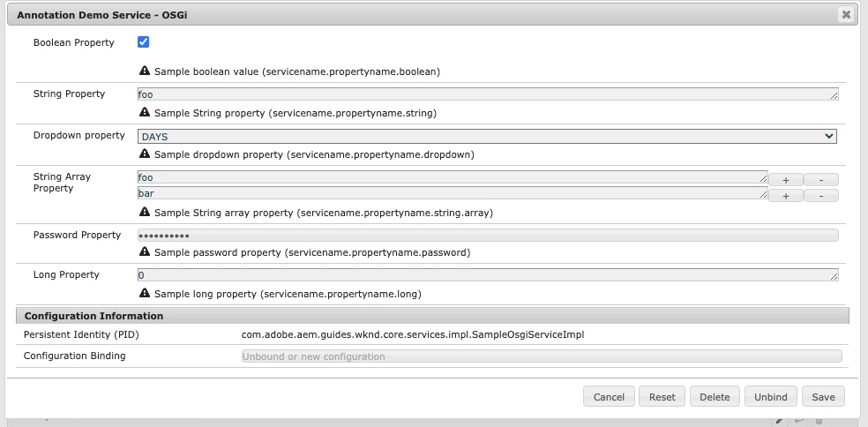Remove the bar array row

tap(821, 196)
